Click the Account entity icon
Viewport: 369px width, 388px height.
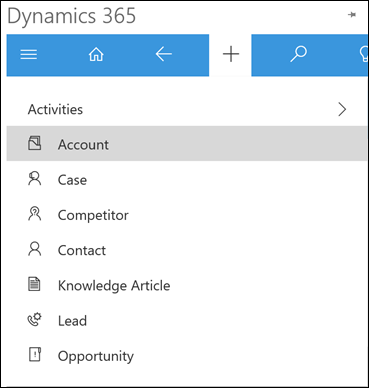tap(34, 143)
